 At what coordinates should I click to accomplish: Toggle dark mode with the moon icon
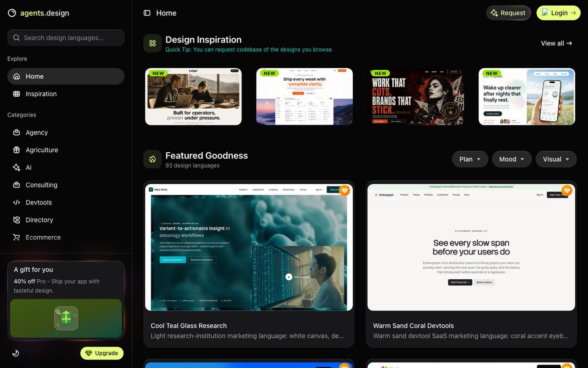click(x=16, y=353)
